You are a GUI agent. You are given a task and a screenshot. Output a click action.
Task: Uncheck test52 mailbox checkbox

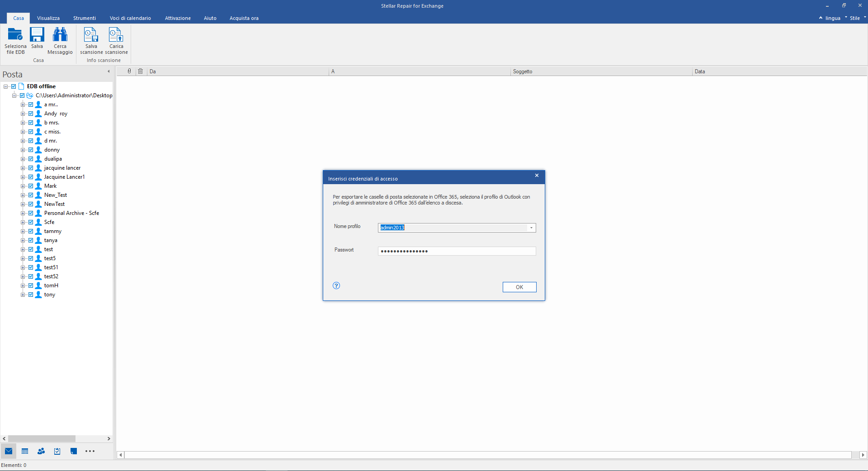pyautogui.click(x=31, y=276)
